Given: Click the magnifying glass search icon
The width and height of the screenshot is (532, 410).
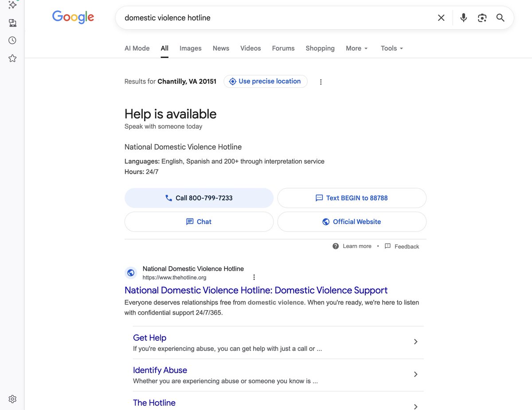Looking at the screenshot, I should tap(501, 18).
